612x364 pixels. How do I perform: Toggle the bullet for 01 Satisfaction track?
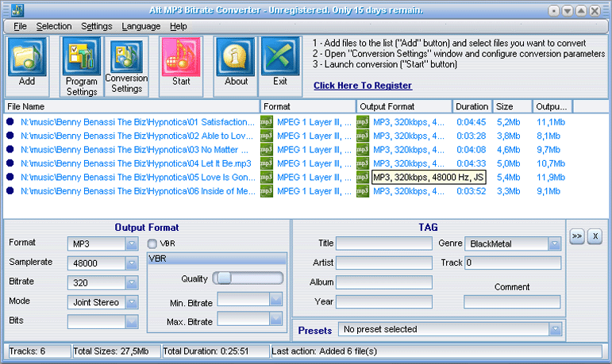[10, 122]
